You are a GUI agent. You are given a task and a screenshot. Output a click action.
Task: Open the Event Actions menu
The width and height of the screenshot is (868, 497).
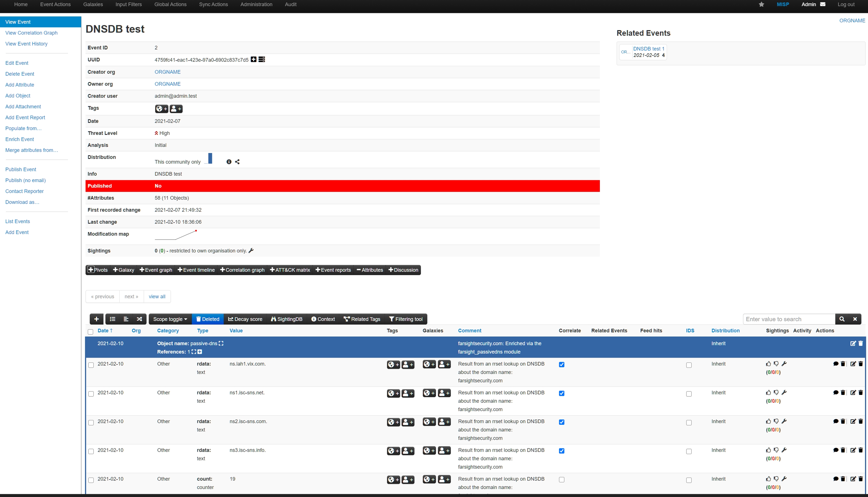pos(55,4)
